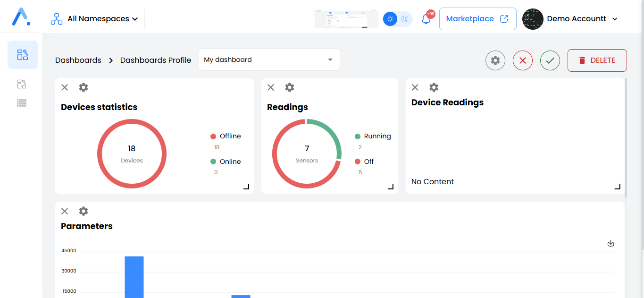This screenshot has width=644, height=298.
Task: Select the second dashboards icon in sidebar
Action: coord(21,84)
